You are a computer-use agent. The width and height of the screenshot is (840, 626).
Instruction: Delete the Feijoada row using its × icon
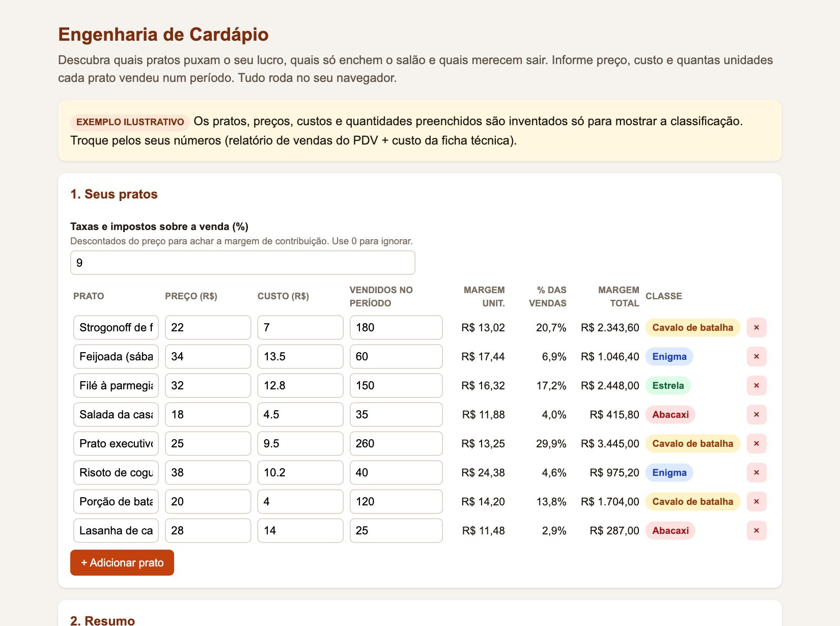click(x=757, y=356)
